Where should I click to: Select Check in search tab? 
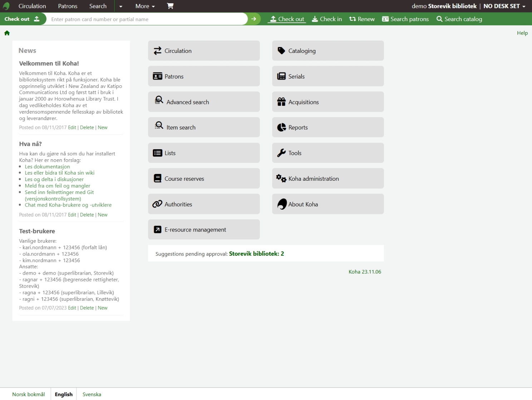click(x=327, y=19)
